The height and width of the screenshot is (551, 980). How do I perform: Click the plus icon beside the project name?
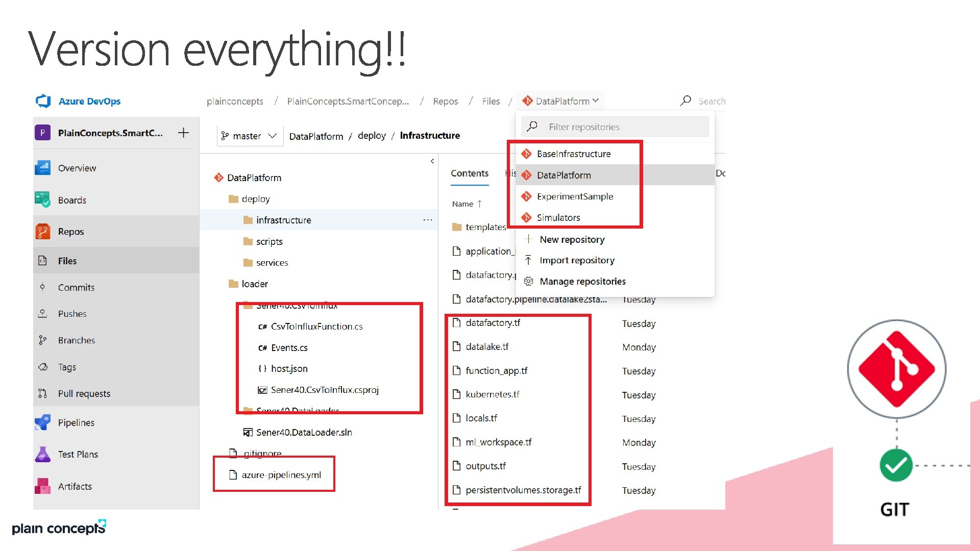coord(183,133)
